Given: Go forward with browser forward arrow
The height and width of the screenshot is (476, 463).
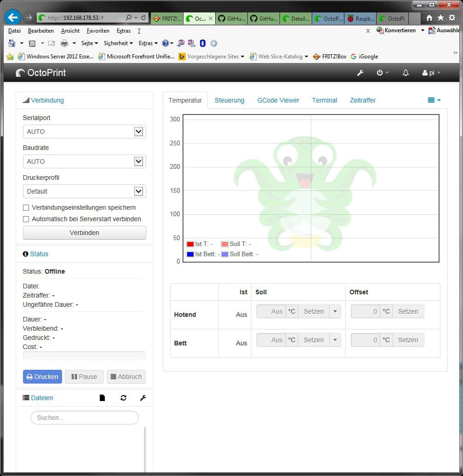Looking at the screenshot, I should pos(29,17).
